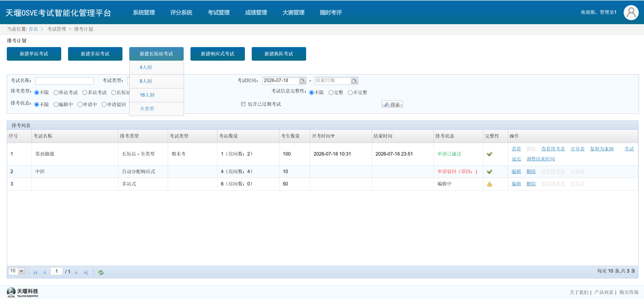This screenshot has height=299, width=644.
Task: Open page size dropdown showing 10
Action: click(17, 271)
